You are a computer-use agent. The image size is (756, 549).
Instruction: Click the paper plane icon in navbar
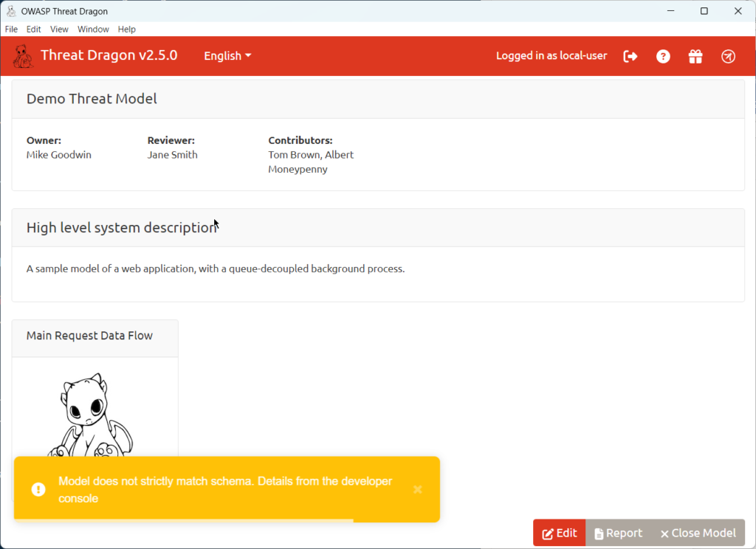(x=728, y=56)
